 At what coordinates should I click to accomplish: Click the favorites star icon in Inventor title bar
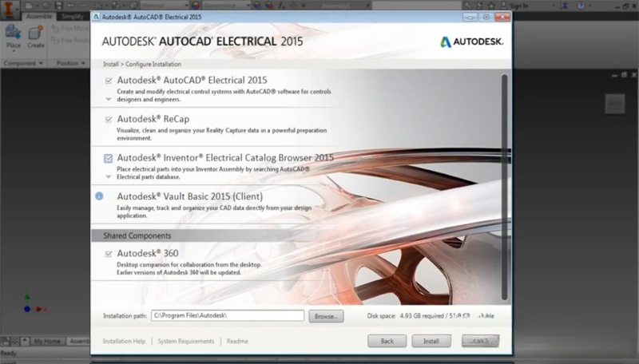[x=491, y=6]
